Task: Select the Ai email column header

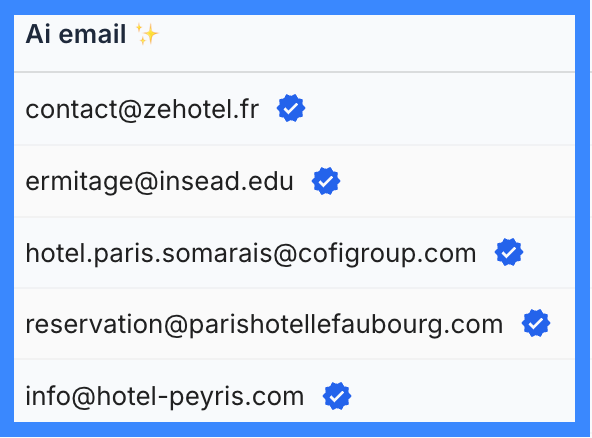Action: coord(294,43)
